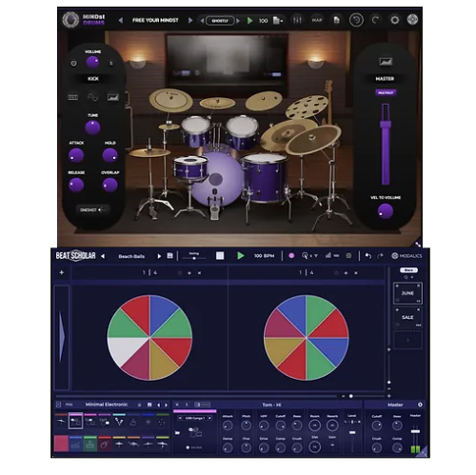Screen dimensions: 476x475
Task: Select the SALE scene slot
Action: click(407, 317)
